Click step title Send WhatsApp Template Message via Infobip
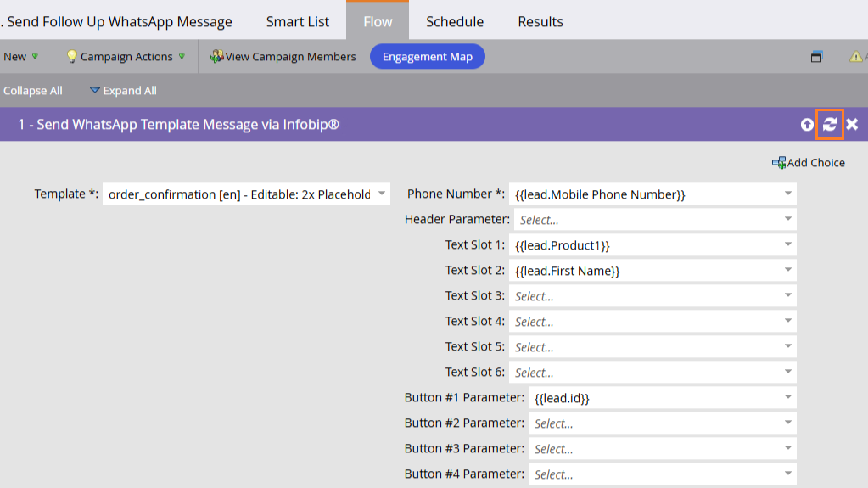The width and height of the screenshot is (868, 488). [x=178, y=125]
